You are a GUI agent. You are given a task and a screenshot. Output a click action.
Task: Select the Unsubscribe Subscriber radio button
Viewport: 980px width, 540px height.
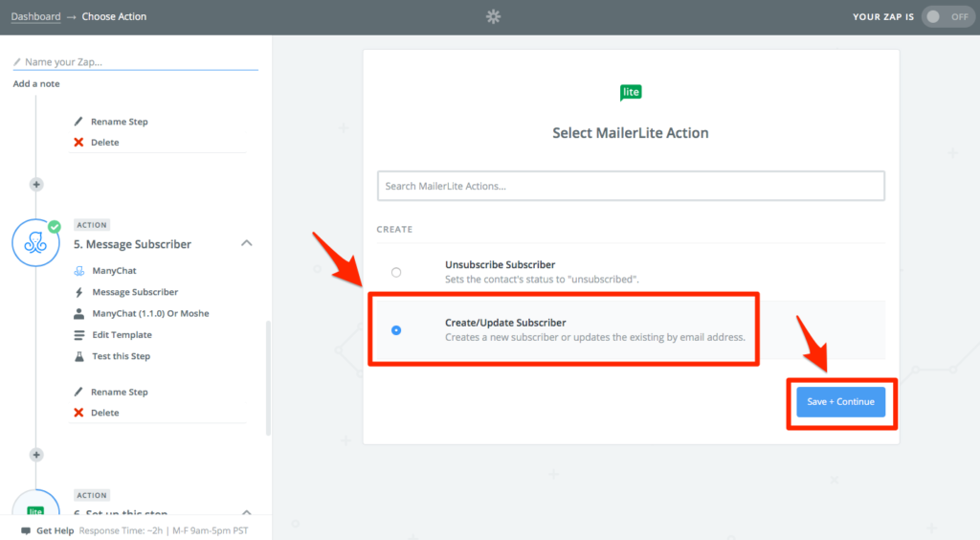(x=396, y=273)
